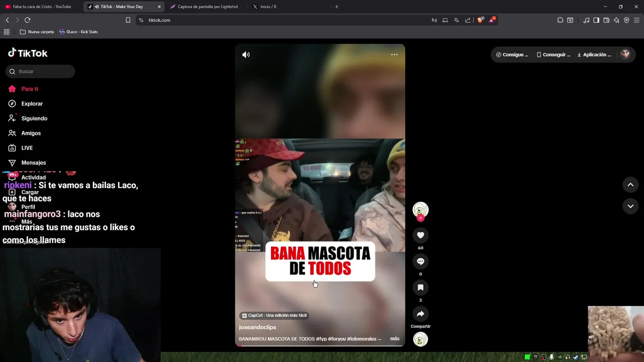The width and height of the screenshot is (644, 362).
Task: Click the video progress bar
Action: pos(320,345)
